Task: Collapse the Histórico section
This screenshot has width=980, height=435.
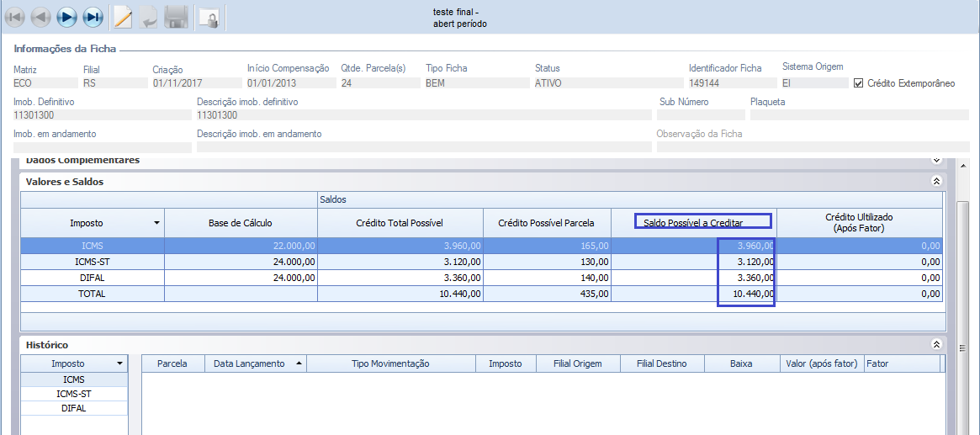Action: coord(935,345)
